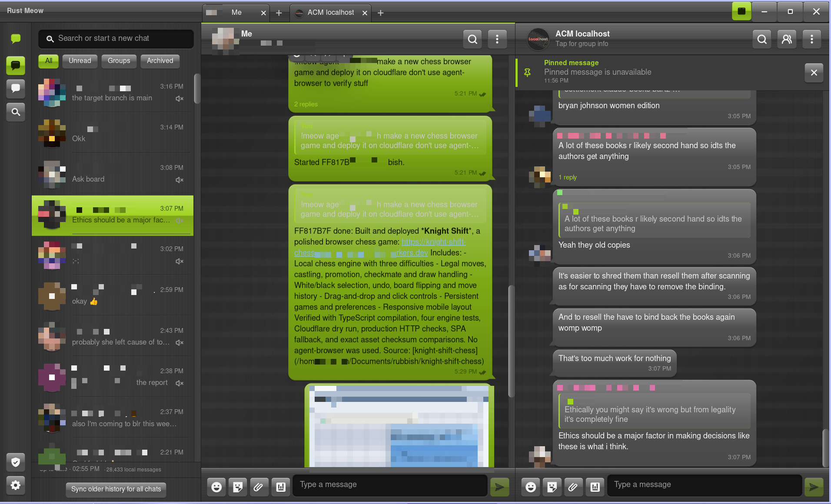831x504 pixels.
Task: Open the chat showing 'okay 👍'
Action: pyautogui.click(x=113, y=296)
